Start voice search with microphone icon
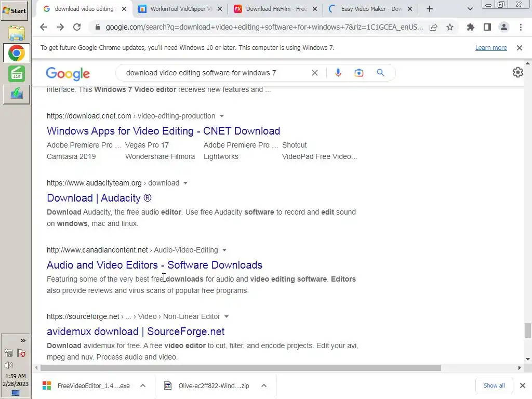The image size is (532, 399). pos(338,73)
